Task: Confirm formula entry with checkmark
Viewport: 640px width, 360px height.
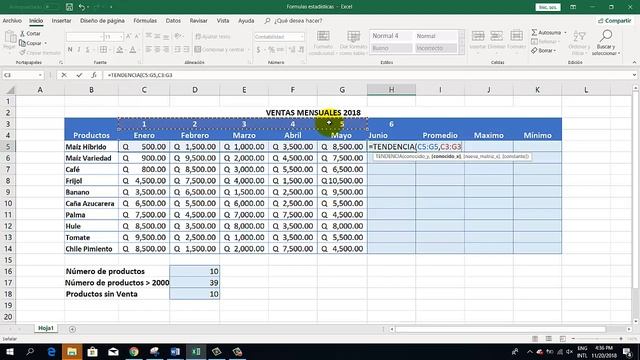Action: (79, 75)
